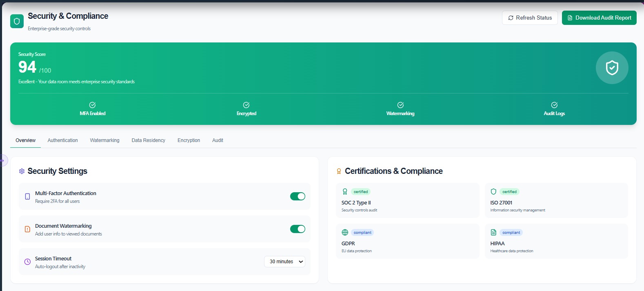Select the Encryption tab
This screenshot has height=291, width=644.
[x=189, y=140]
